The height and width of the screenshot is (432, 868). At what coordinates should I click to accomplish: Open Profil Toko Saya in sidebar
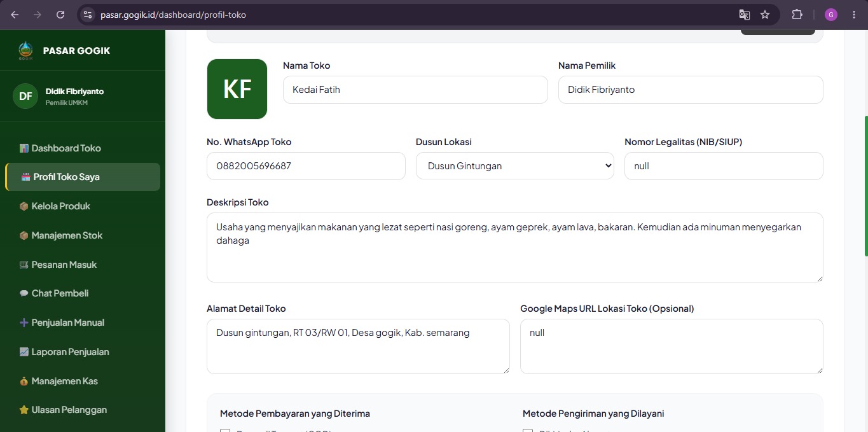(83, 177)
